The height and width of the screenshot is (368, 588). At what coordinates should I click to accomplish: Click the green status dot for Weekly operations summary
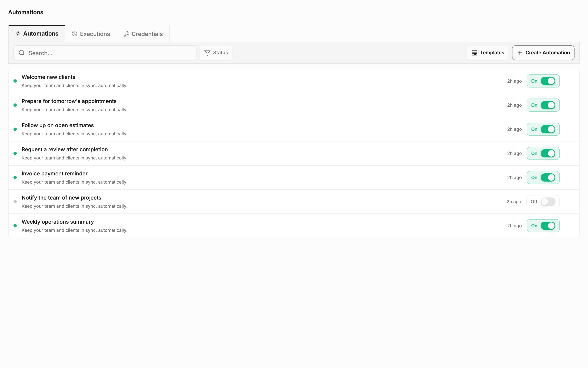[15, 226]
